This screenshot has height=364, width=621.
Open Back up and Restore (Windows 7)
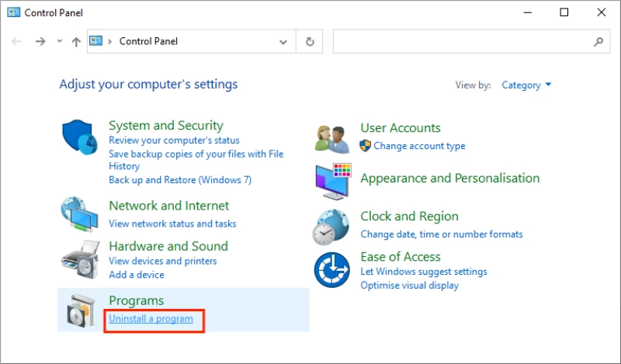tap(180, 180)
